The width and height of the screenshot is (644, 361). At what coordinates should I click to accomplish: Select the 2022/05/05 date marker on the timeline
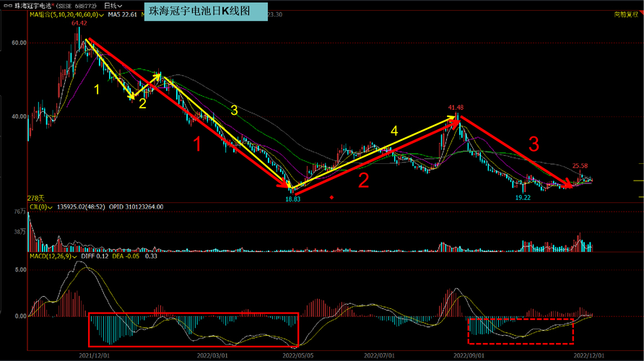297,355
